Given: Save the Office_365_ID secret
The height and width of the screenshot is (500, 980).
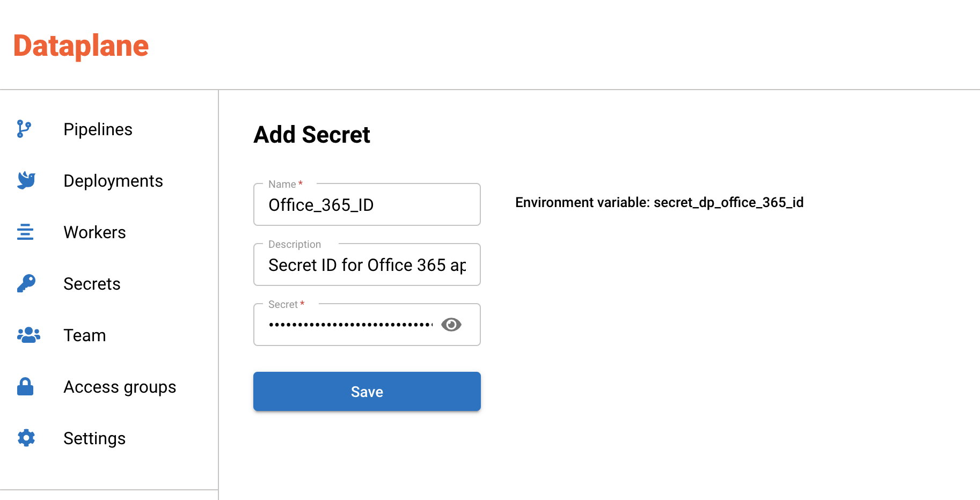Looking at the screenshot, I should click(367, 391).
